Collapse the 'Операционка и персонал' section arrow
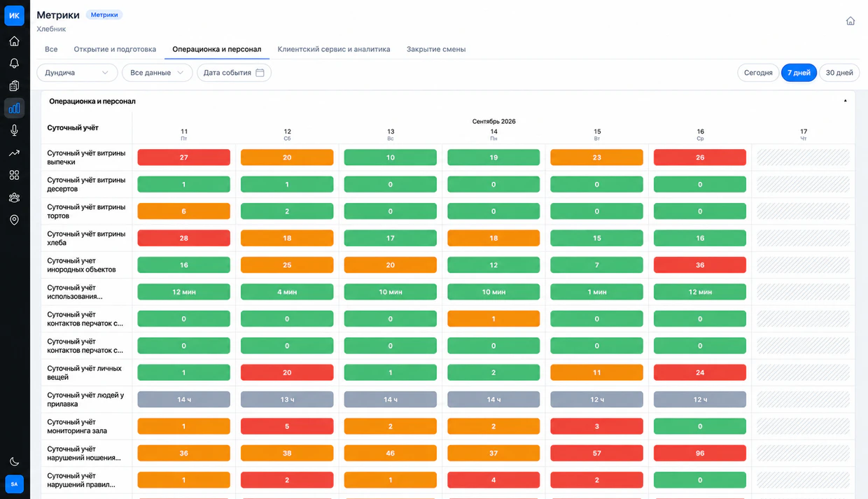The width and height of the screenshot is (868, 499). (x=845, y=101)
